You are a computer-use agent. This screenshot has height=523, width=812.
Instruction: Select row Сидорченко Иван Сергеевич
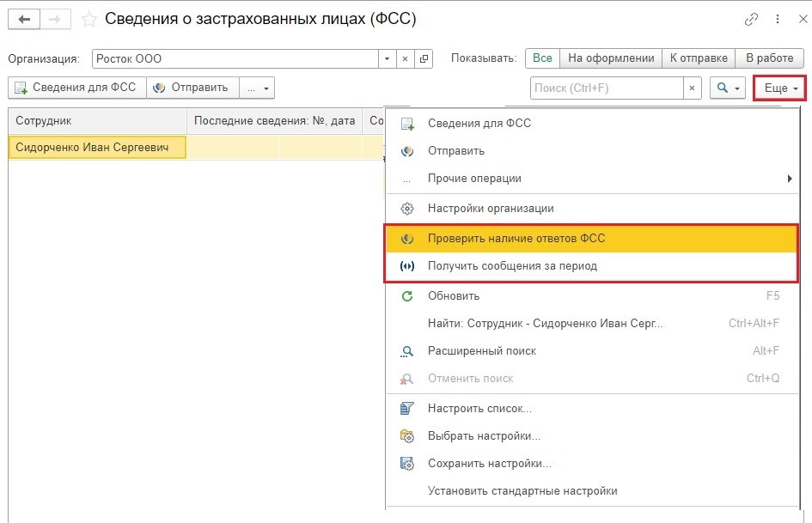tap(97, 148)
